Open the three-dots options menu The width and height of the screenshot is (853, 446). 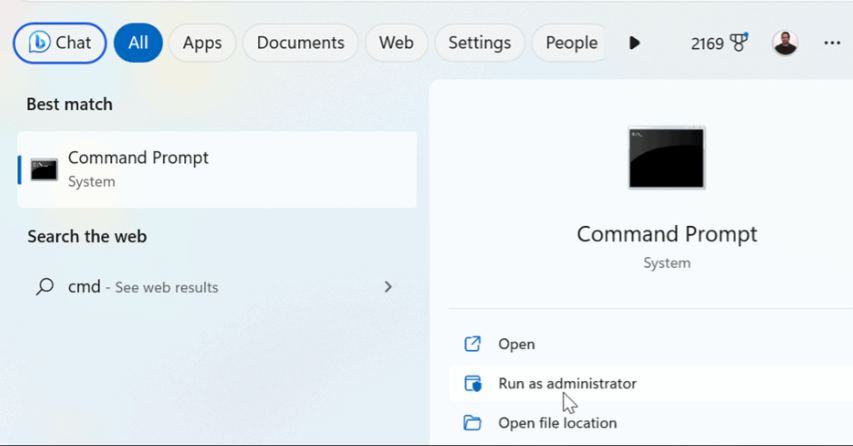832,43
